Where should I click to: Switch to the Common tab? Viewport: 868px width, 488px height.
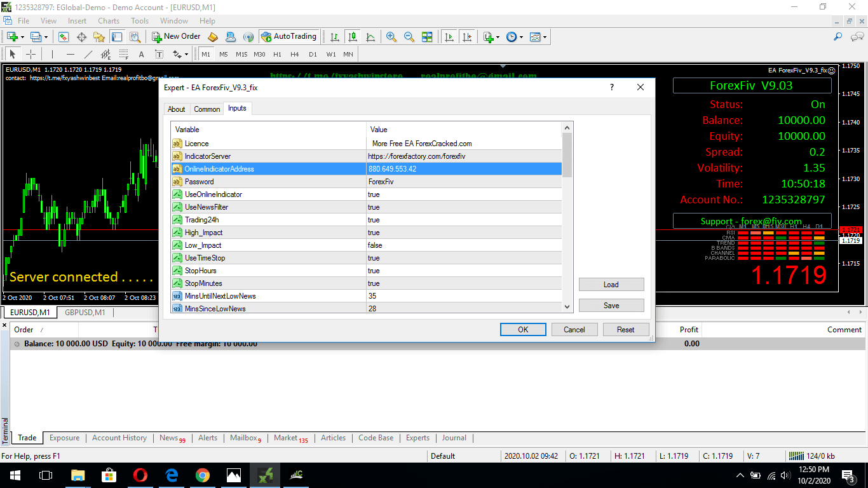pos(207,109)
